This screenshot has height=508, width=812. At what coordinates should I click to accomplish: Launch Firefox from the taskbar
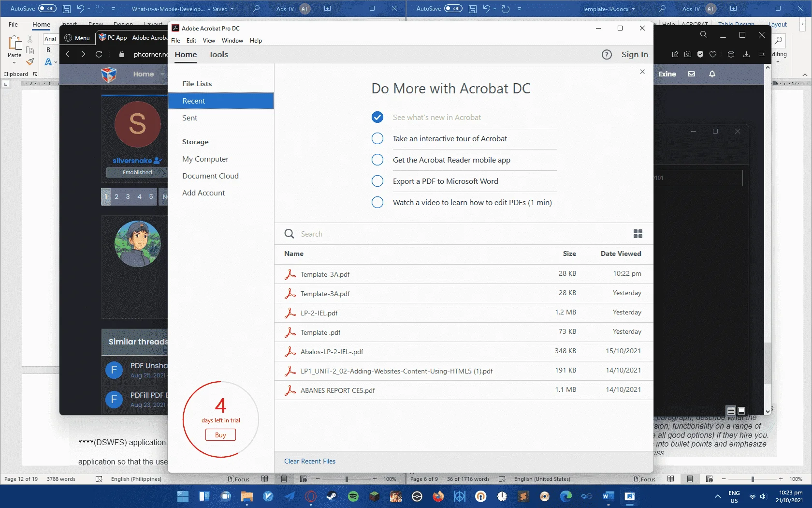click(x=438, y=496)
